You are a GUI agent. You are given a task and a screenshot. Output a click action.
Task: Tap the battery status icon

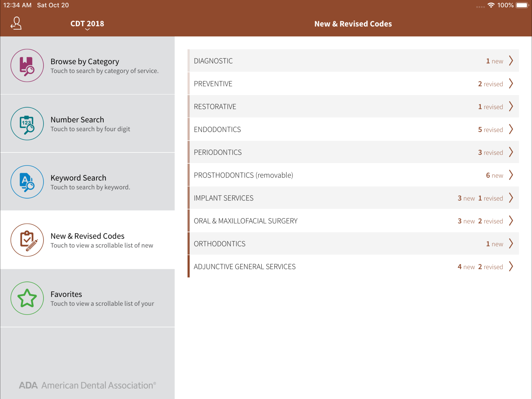click(x=522, y=5)
